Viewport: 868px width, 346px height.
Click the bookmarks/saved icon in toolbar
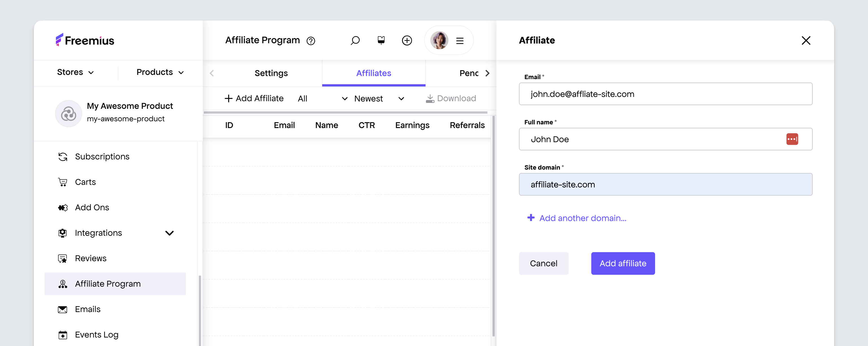[x=381, y=40]
